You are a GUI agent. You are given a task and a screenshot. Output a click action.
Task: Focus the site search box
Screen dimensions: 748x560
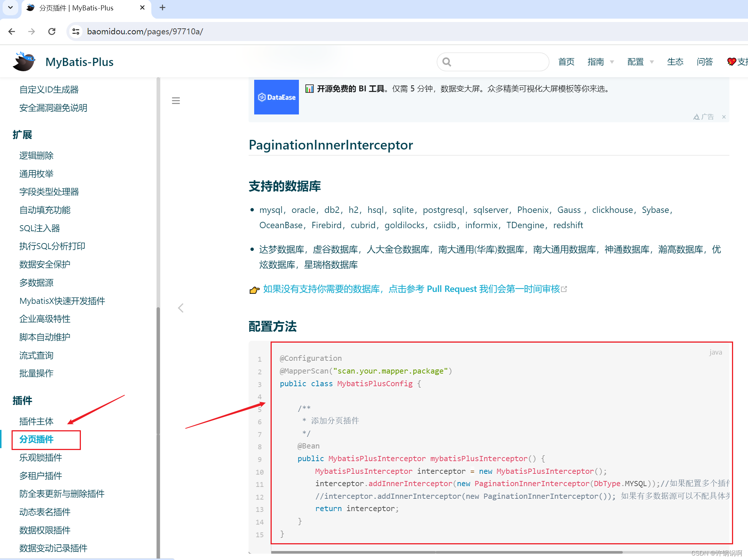click(x=493, y=62)
